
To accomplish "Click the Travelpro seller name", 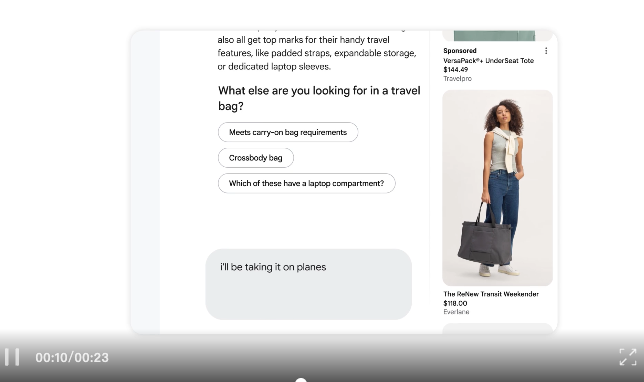I will pyautogui.click(x=458, y=78).
